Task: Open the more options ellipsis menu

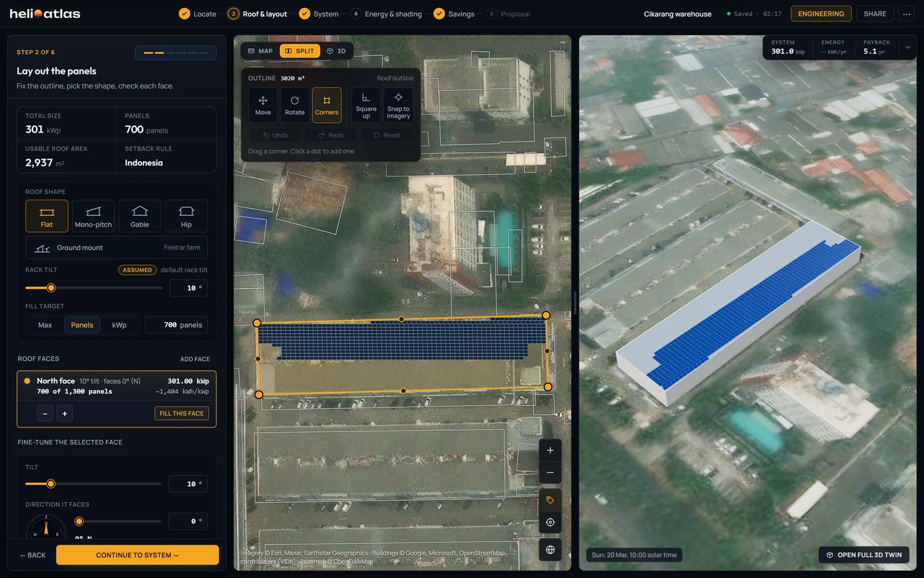Action: [906, 14]
